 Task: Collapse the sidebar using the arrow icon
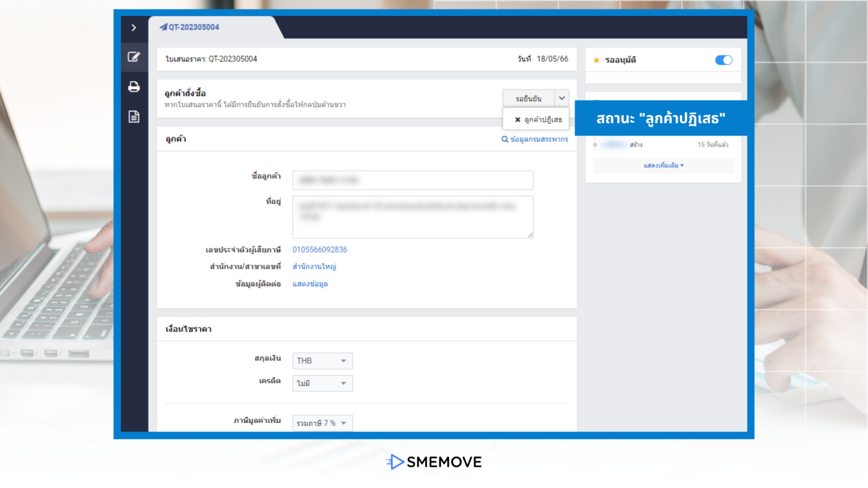click(x=134, y=27)
